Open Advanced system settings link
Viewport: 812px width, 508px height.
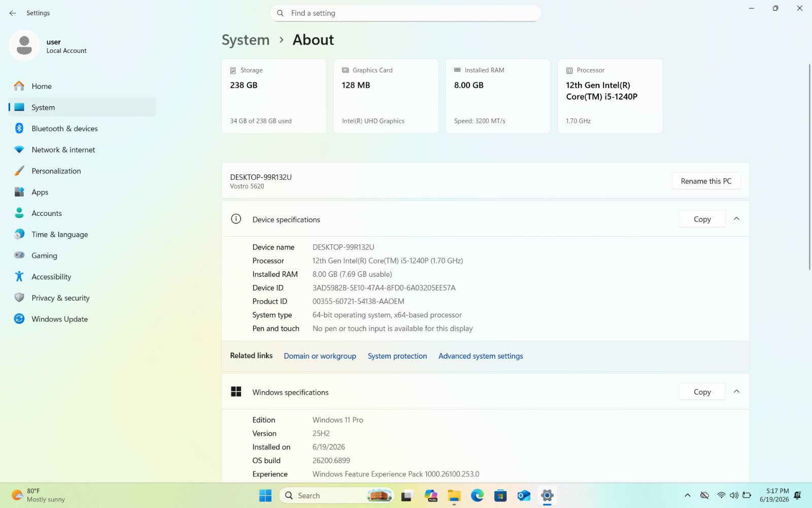[481, 356]
